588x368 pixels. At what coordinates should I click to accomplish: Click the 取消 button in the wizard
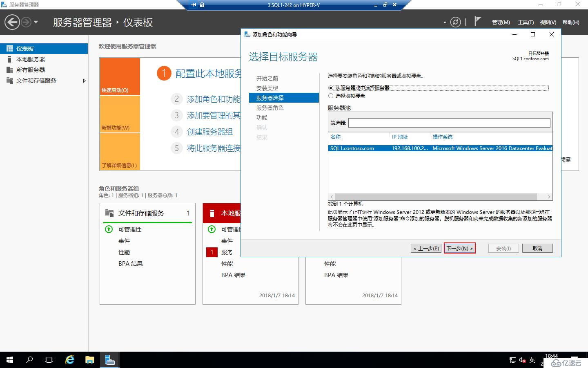(x=537, y=248)
